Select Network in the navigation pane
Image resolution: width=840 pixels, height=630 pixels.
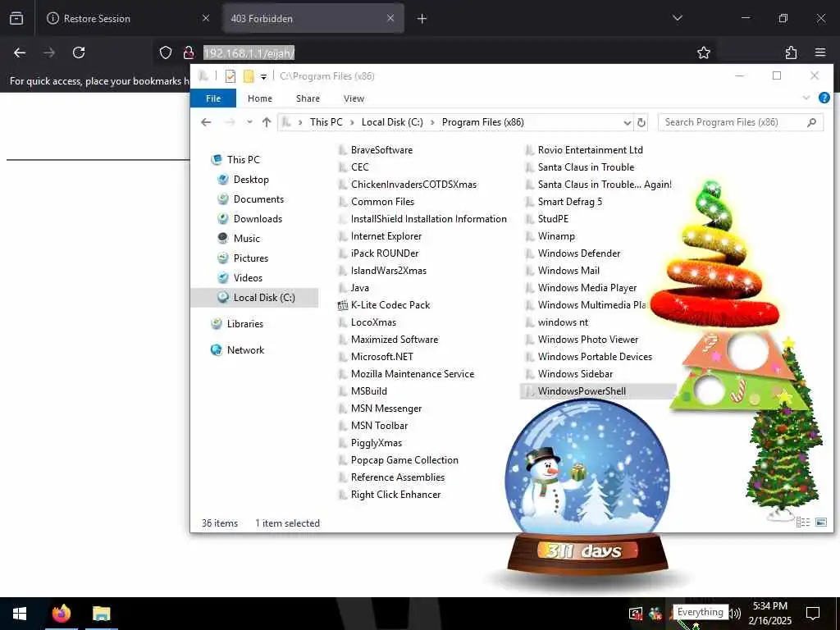click(245, 349)
